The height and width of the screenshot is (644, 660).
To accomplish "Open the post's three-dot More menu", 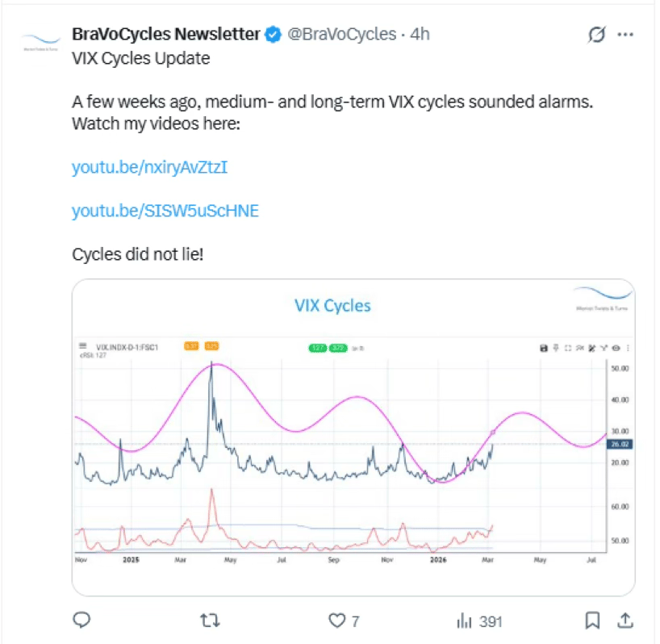I will tap(625, 35).
